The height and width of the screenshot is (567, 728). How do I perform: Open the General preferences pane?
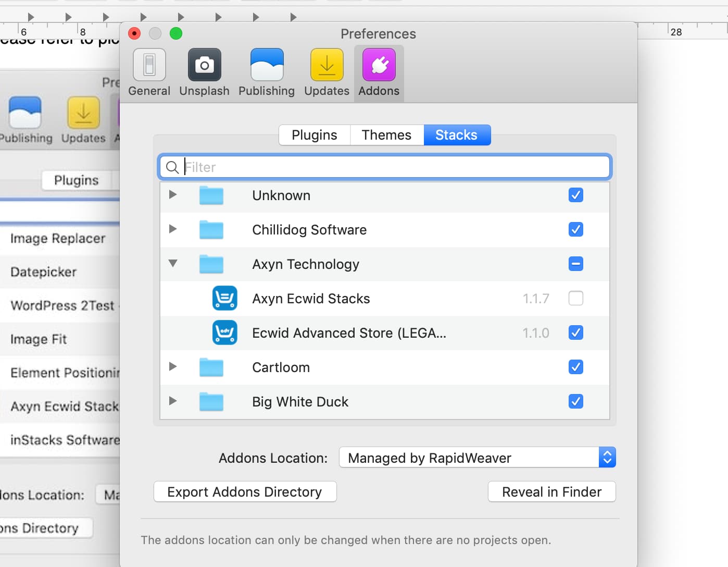[x=149, y=73]
